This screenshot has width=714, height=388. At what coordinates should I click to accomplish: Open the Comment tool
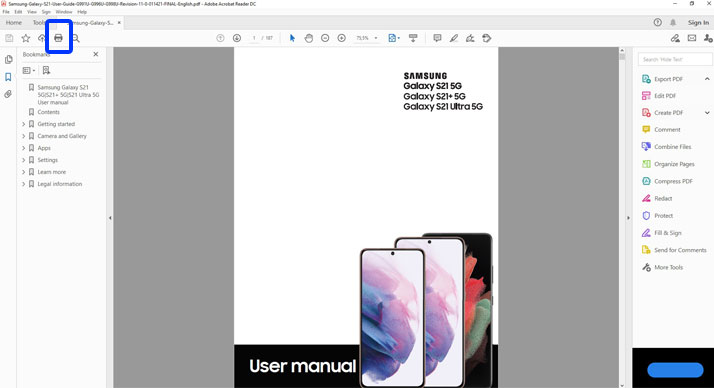click(x=667, y=130)
